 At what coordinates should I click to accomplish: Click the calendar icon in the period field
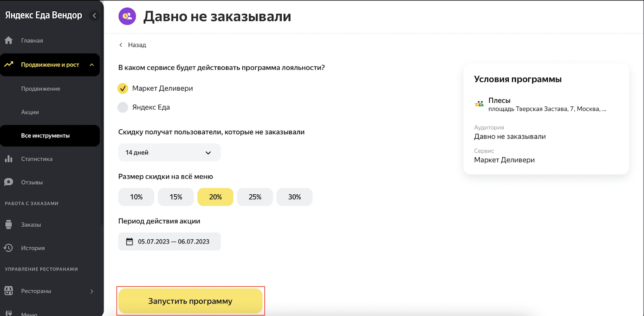[130, 241]
